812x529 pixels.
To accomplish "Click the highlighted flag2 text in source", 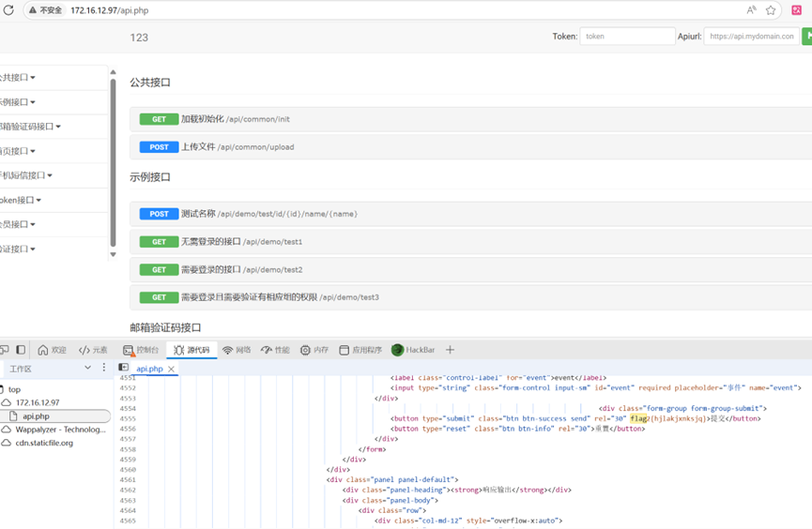I will 639,418.
